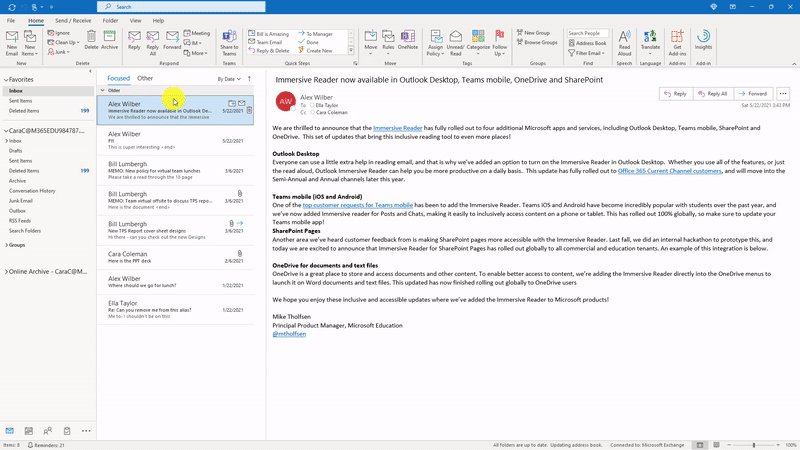The image size is (800, 450).
Task: Share the email to Teams
Action: (x=230, y=43)
